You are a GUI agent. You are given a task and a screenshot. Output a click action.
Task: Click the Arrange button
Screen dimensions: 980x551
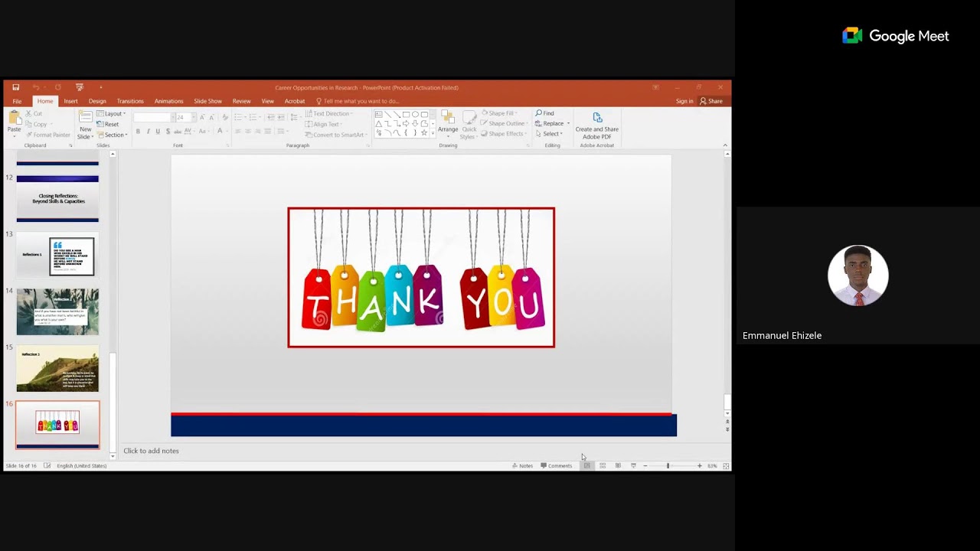(448, 122)
